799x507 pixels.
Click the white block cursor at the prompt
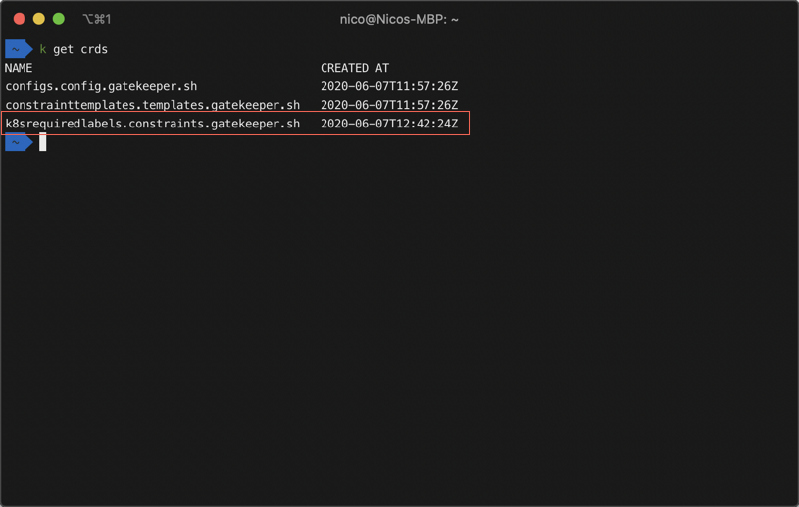pyautogui.click(x=43, y=143)
